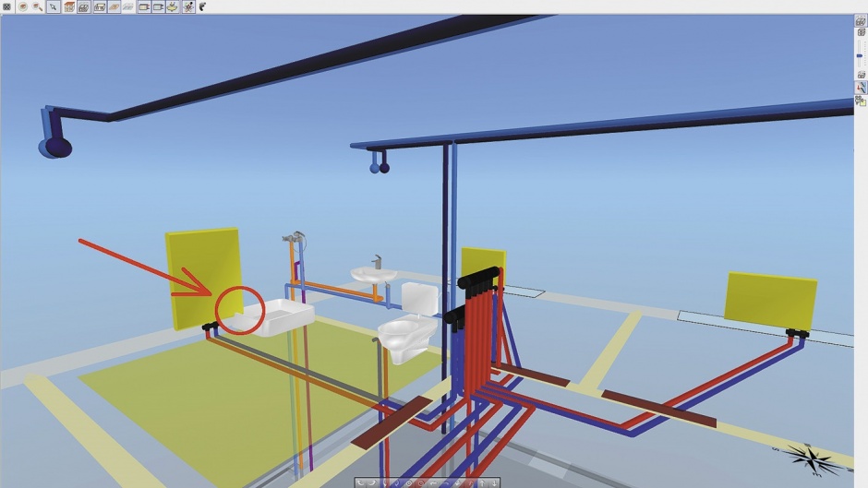This screenshot has width=868, height=488.
Task: Click the full building view icon
Action: 69,6
